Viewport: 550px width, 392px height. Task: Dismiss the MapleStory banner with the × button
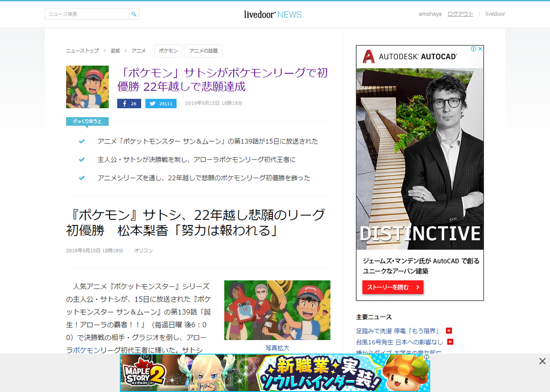point(542,361)
